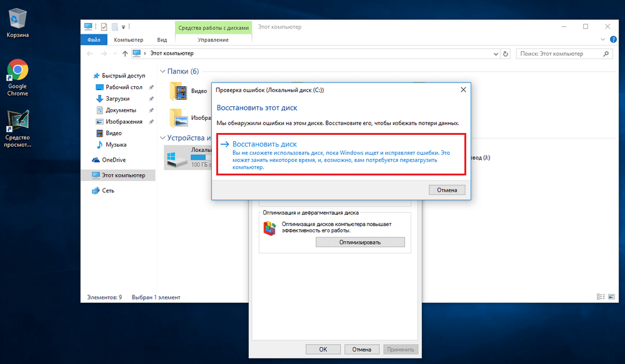
Task: Open the Файл menu tab
Action: 94,40
